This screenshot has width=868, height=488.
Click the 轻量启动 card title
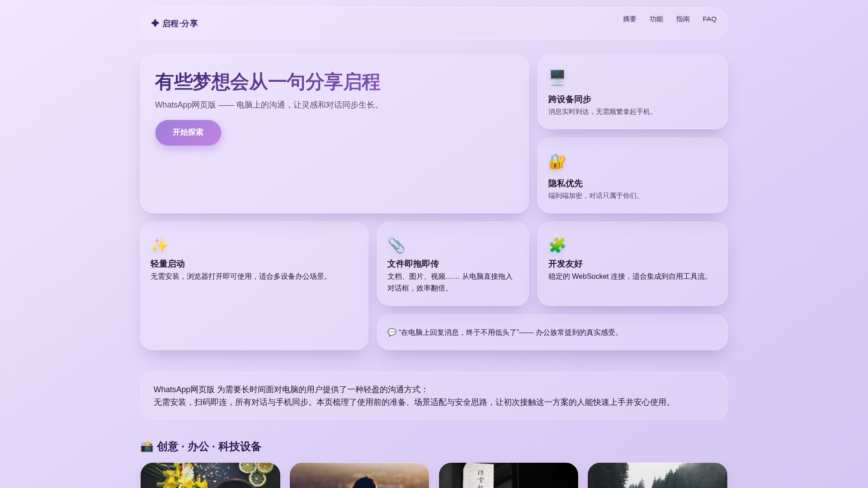(167, 264)
